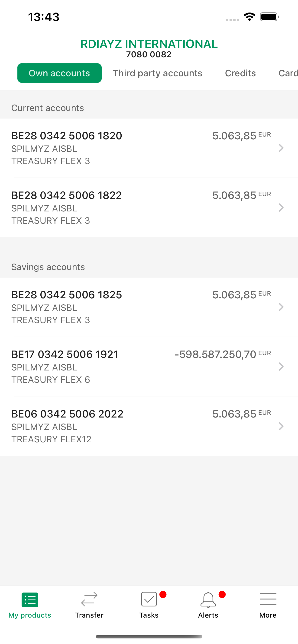Expand chevron for account BE06 0342 5006 2022
Screen dimensions: 298x644
pyautogui.click(x=281, y=426)
